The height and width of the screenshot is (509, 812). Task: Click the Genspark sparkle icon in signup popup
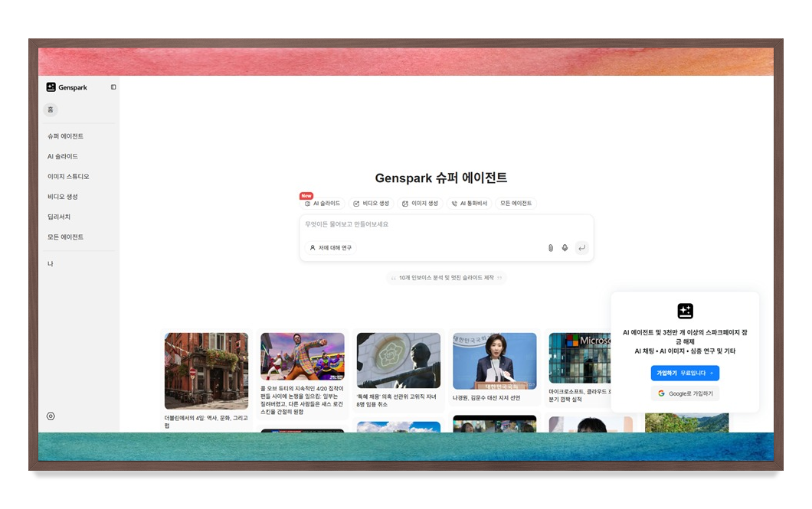pos(685,311)
